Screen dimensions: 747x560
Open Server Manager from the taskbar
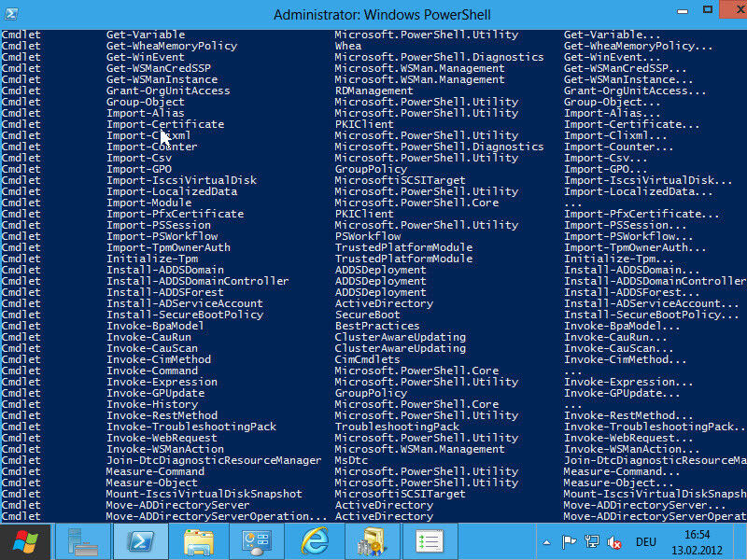point(83,541)
